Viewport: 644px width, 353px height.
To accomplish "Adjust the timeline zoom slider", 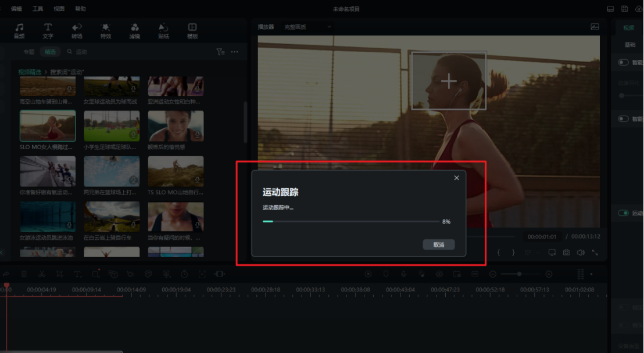I will point(519,274).
